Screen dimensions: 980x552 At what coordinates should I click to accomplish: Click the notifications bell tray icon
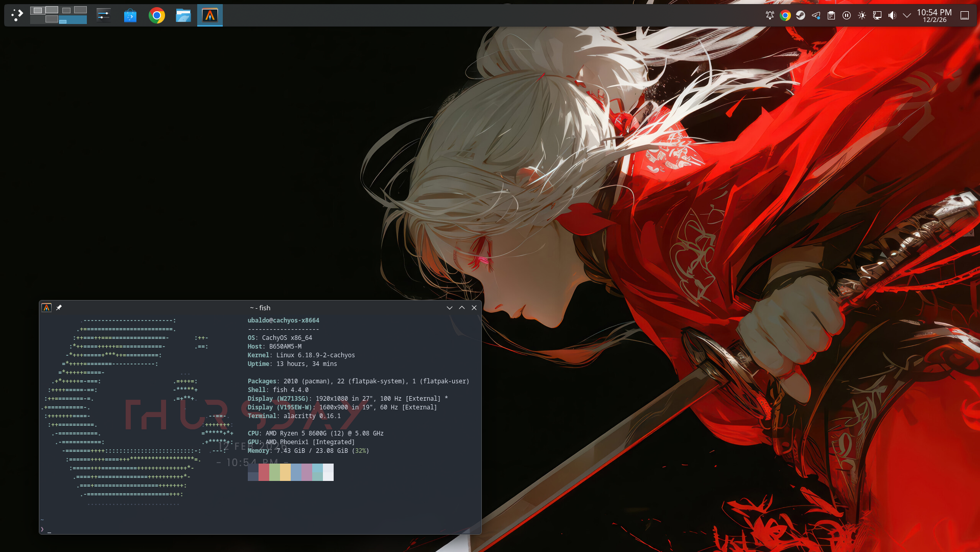tap(770, 15)
